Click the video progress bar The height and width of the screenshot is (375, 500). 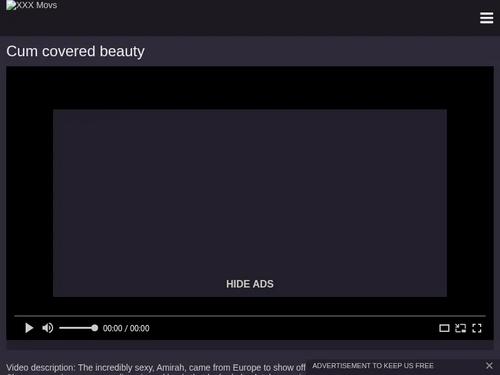[250, 315]
